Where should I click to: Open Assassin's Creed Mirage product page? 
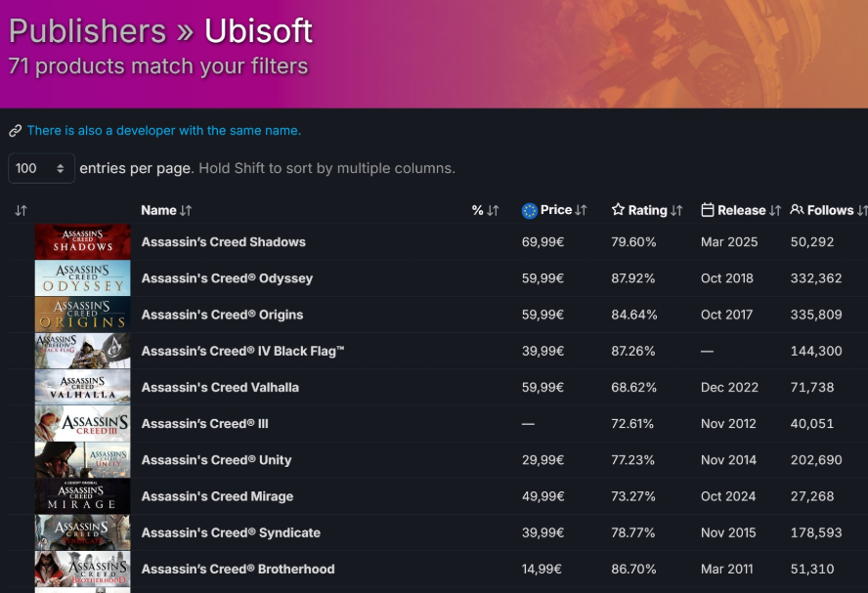coord(217,496)
